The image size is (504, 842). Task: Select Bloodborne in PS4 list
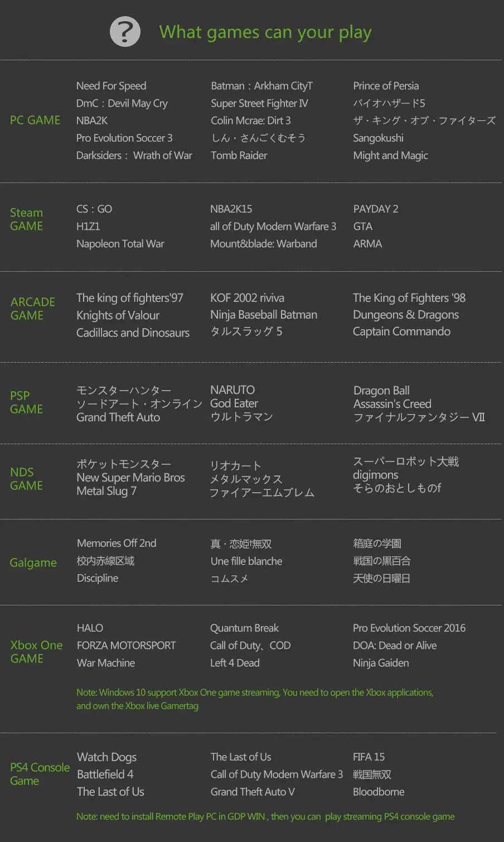(x=379, y=792)
